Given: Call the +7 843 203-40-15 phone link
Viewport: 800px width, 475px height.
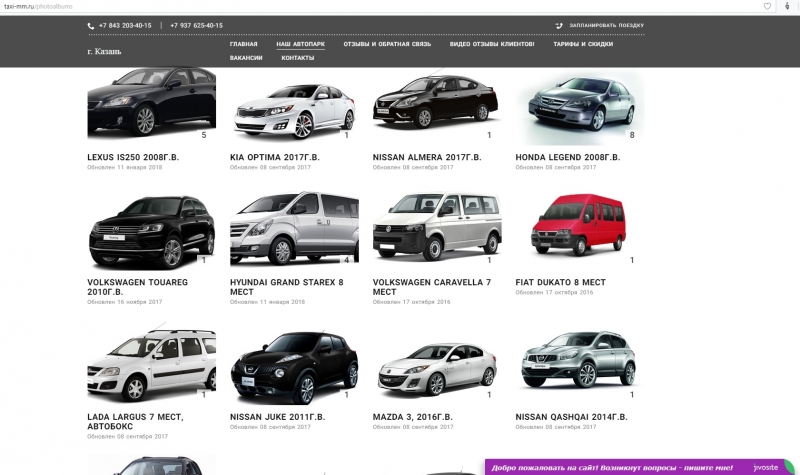Looking at the screenshot, I should [x=125, y=26].
